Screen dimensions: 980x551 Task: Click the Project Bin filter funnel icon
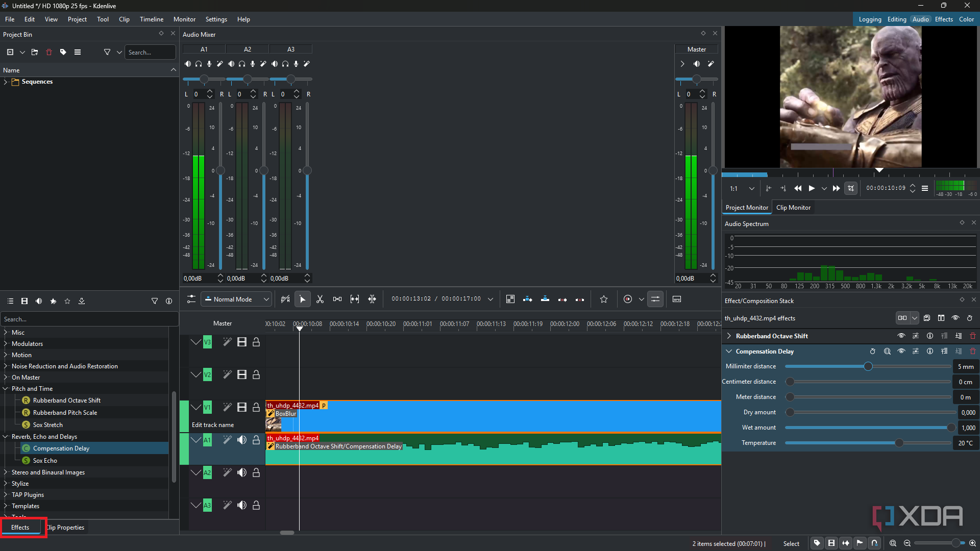point(107,52)
